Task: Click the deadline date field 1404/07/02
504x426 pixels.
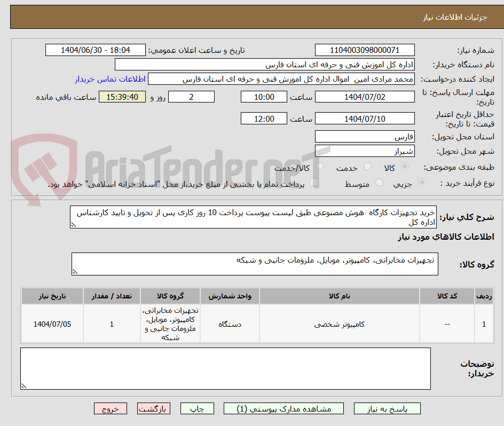Action: coord(365,97)
